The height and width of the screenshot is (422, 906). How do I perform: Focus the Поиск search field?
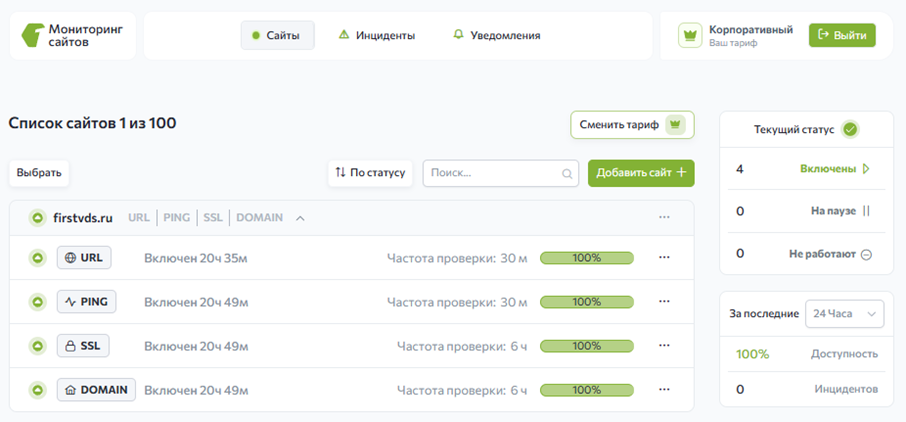501,173
